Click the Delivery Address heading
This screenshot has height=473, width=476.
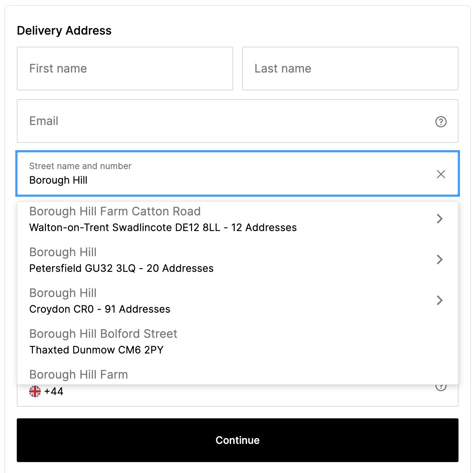coord(64,31)
